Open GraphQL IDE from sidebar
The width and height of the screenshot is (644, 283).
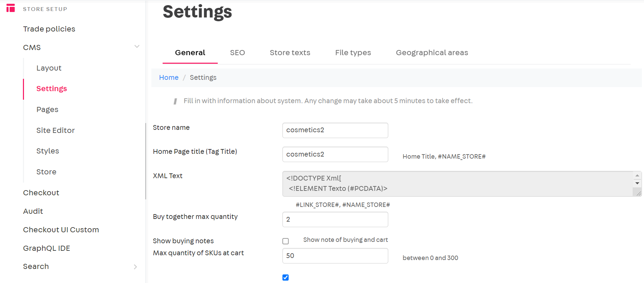[47, 248]
